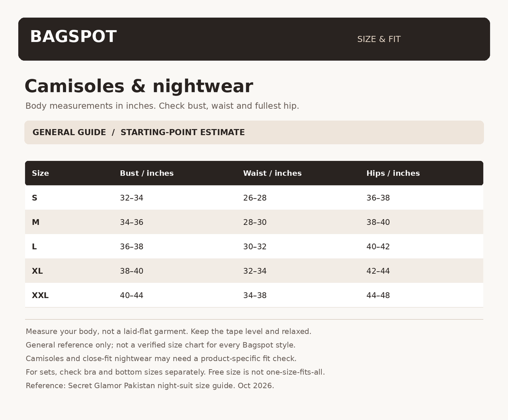Screen dimensions: 508x420
Task: Click the 'Camisoles and close-fit nightwear' note
Action: click(161, 359)
